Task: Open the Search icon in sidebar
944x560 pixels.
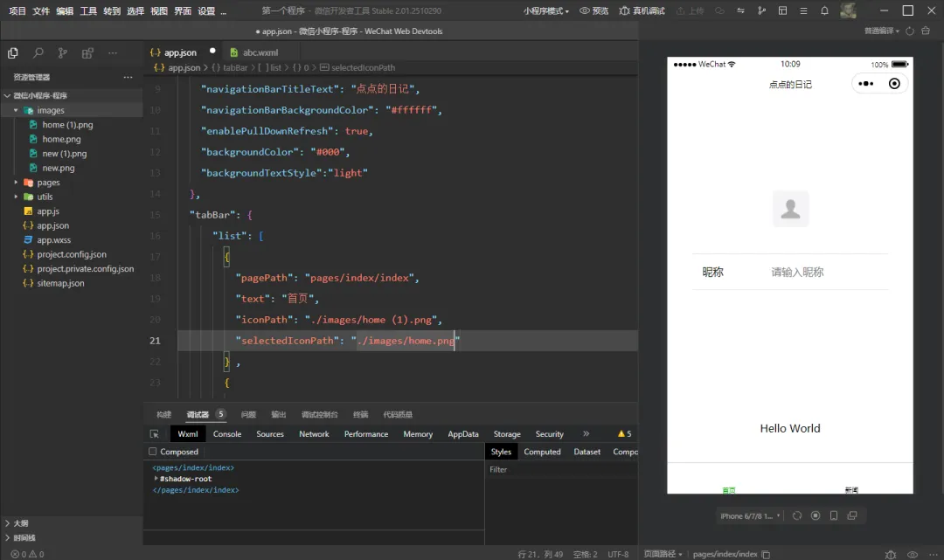Action: [38, 53]
